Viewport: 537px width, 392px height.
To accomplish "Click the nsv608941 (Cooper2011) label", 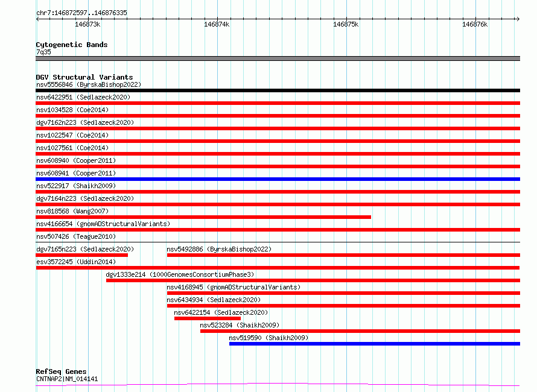I will pyautogui.click(x=76, y=173).
